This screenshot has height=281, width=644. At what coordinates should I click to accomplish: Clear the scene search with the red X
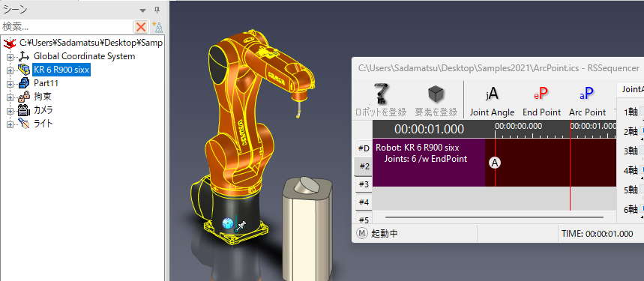141,27
